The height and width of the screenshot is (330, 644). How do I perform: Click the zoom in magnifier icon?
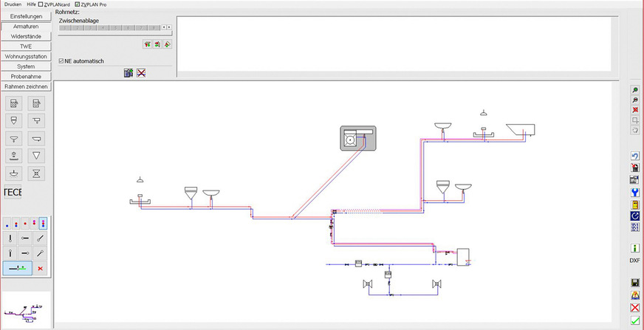[x=634, y=89]
